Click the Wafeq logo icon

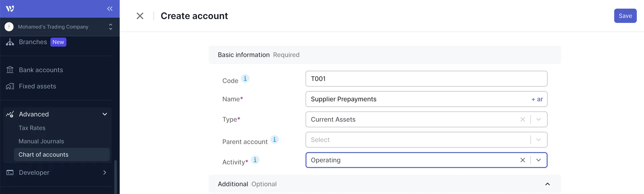point(10,9)
